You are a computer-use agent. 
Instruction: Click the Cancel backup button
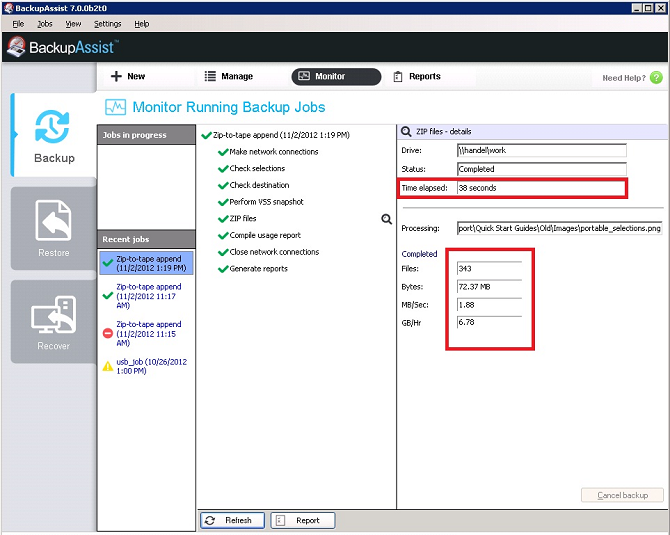[622, 495]
